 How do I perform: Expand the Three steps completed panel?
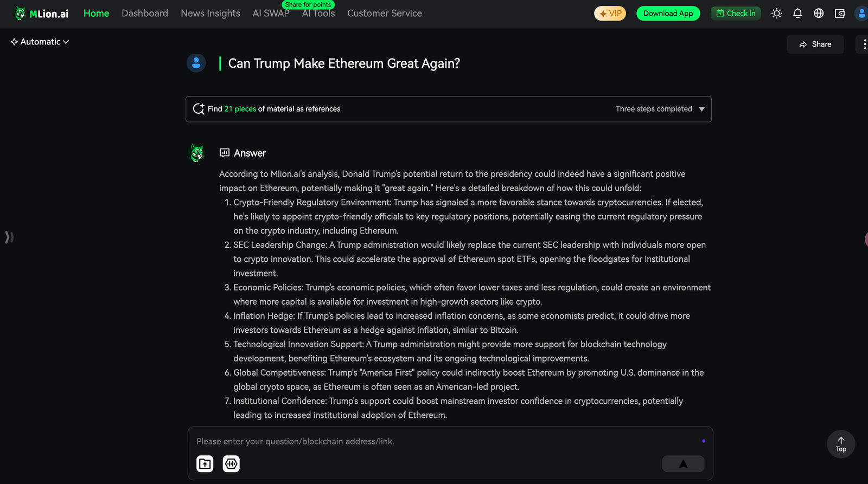point(660,109)
